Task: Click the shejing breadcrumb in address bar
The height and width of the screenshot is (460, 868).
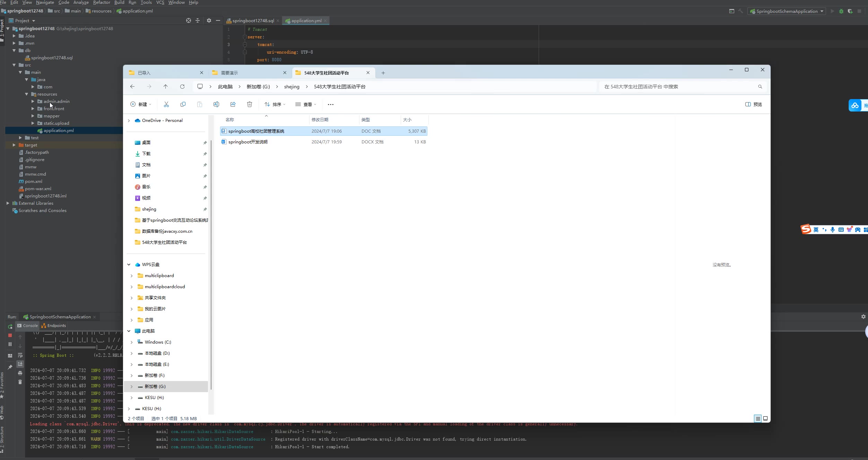Action: click(292, 87)
